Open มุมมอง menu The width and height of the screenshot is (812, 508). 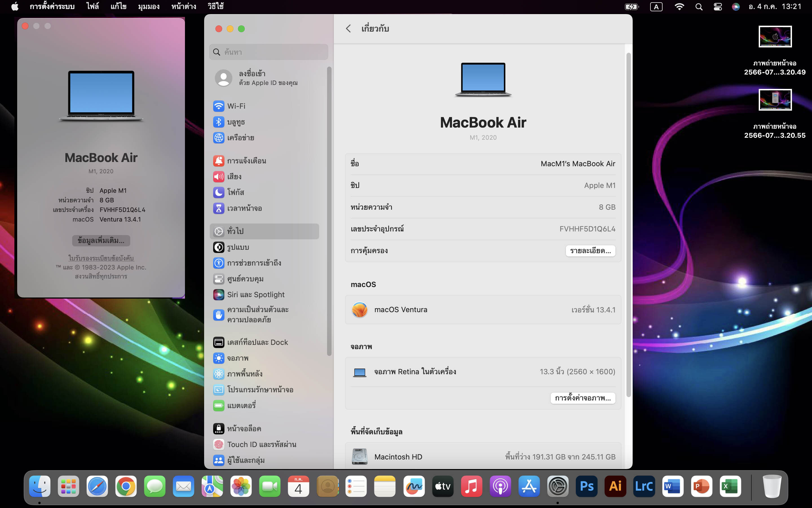pyautogui.click(x=149, y=7)
